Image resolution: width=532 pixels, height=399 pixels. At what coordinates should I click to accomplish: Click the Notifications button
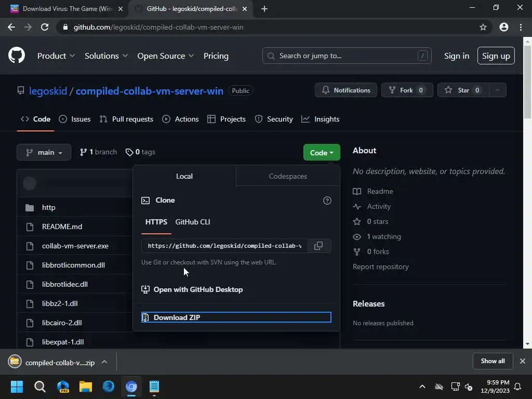345,90
